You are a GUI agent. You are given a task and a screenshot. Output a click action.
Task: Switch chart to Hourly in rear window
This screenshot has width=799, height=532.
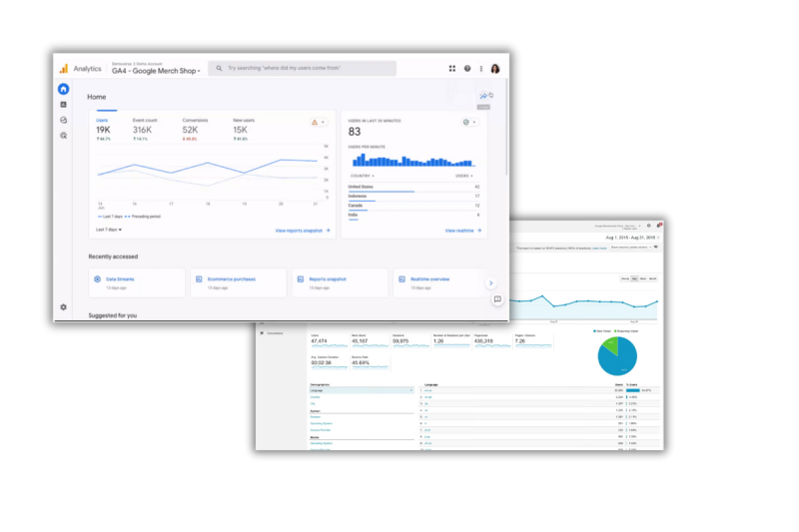625,279
